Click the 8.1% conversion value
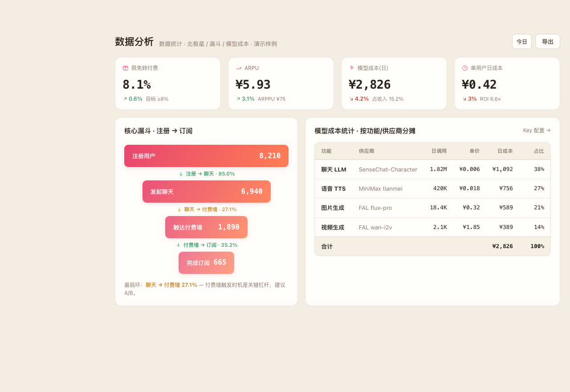Screen dimensions: 570x392 [137, 85]
